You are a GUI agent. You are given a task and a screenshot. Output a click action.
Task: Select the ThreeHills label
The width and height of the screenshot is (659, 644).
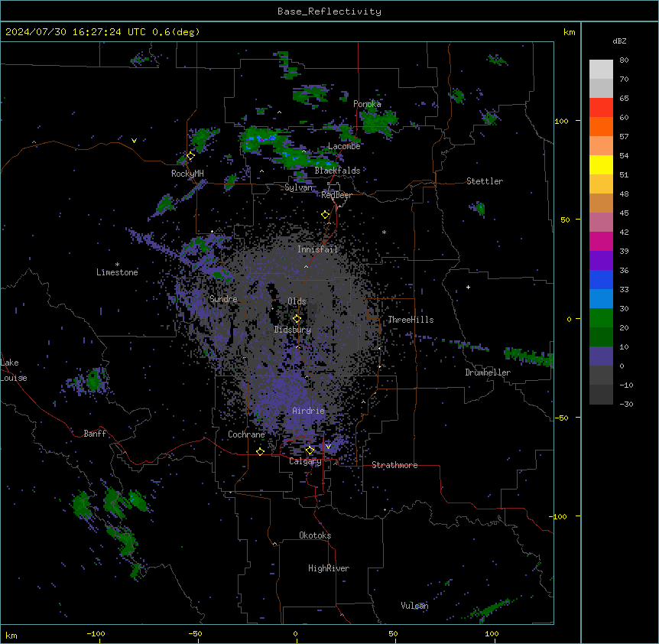tap(411, 320)
